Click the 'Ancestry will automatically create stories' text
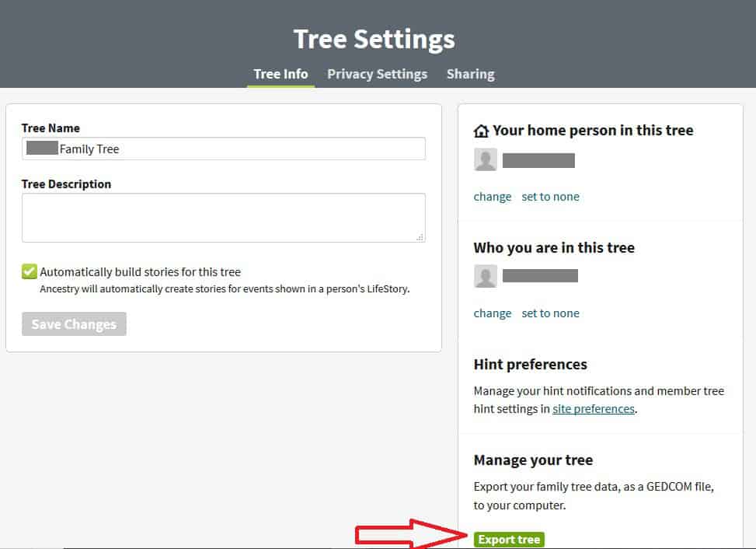This screenshot has height=549, width=756. pos(225,289)
